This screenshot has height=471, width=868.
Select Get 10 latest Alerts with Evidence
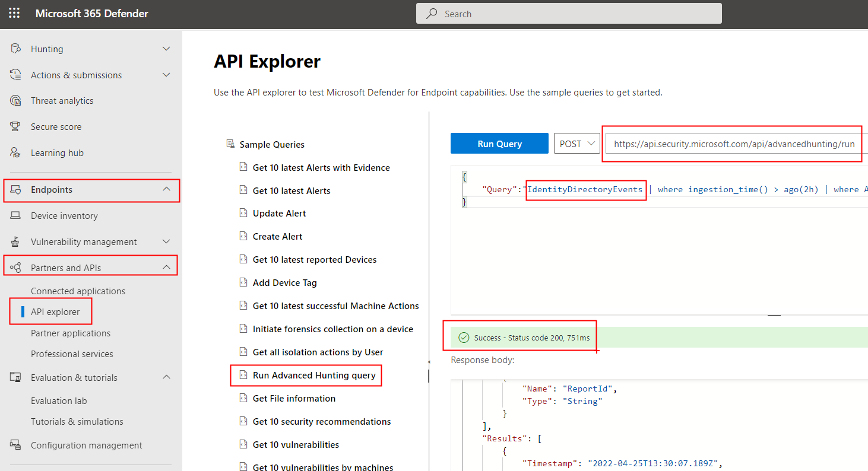click(321, 167)
